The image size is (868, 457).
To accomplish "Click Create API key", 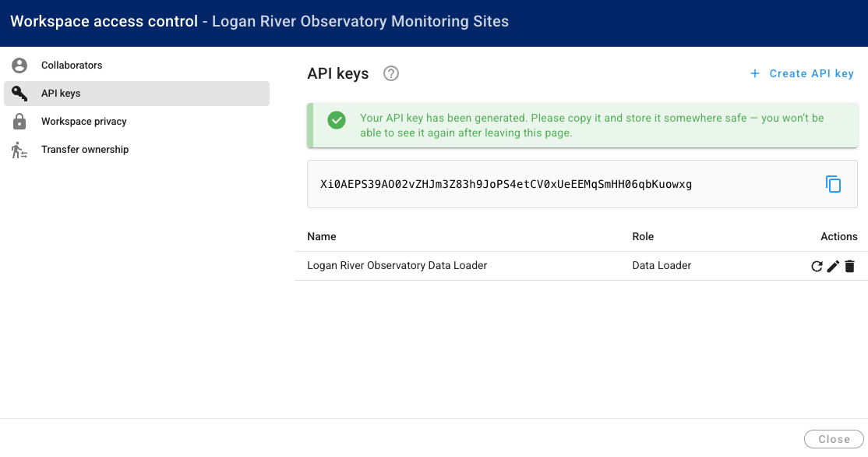I will click(x=802, y=73).
